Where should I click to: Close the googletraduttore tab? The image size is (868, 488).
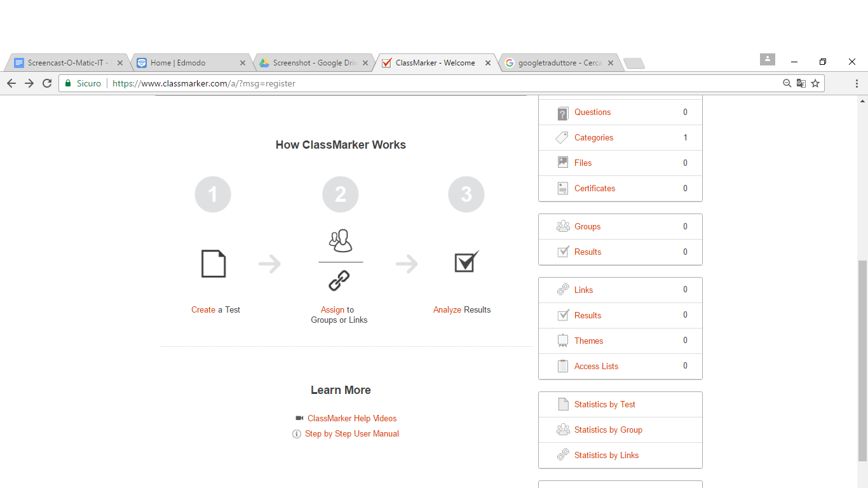click(x=611, y=63)
